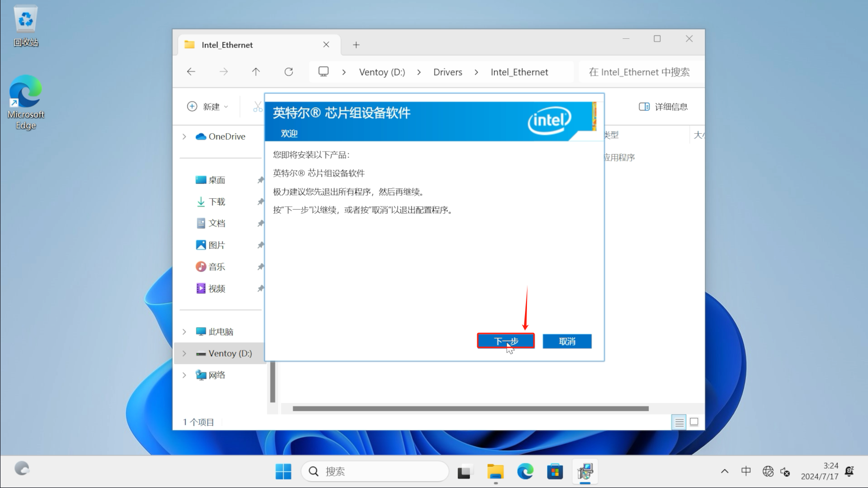Screen dimensions: 868x488
Task: Open Task View from taskbar
Action: [464, 472]
